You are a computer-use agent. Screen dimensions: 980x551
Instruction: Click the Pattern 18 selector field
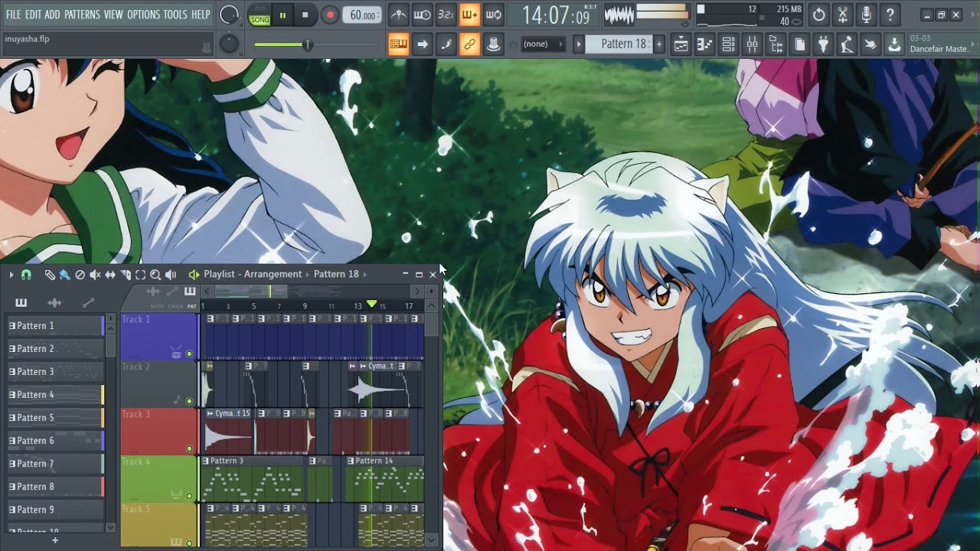[619, 44]
